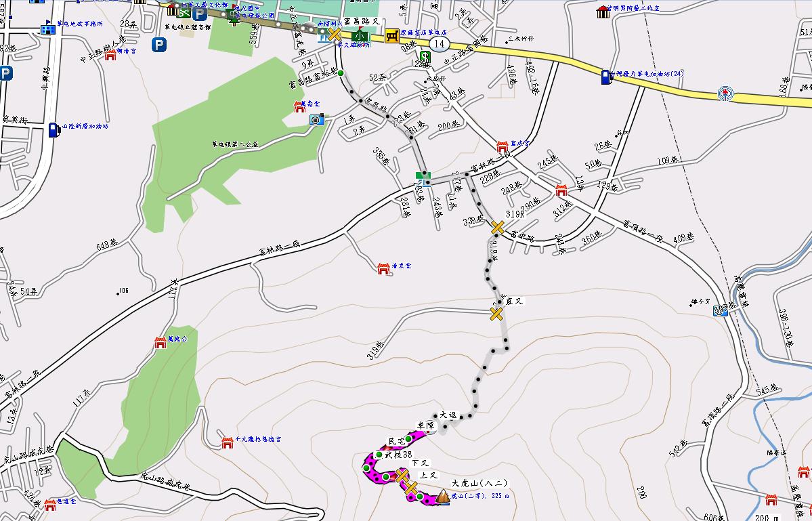Select the green waypoint dot beside 武棧38
The image size is (812, 521).
pos(379,455)
